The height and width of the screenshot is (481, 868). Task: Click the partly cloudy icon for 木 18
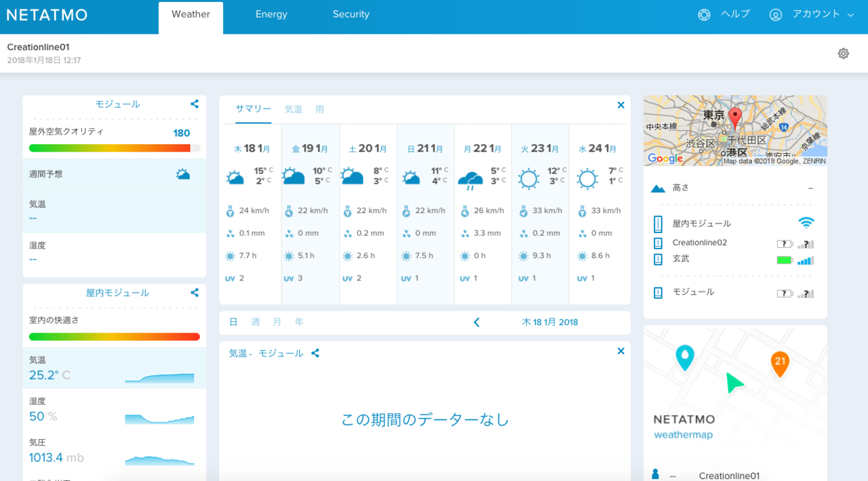point(235,178)
